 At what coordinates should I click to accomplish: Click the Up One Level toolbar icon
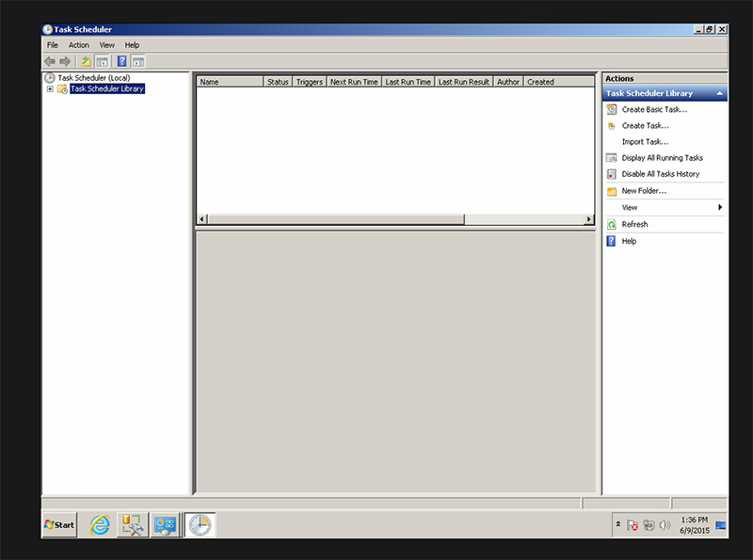point(86,61)
